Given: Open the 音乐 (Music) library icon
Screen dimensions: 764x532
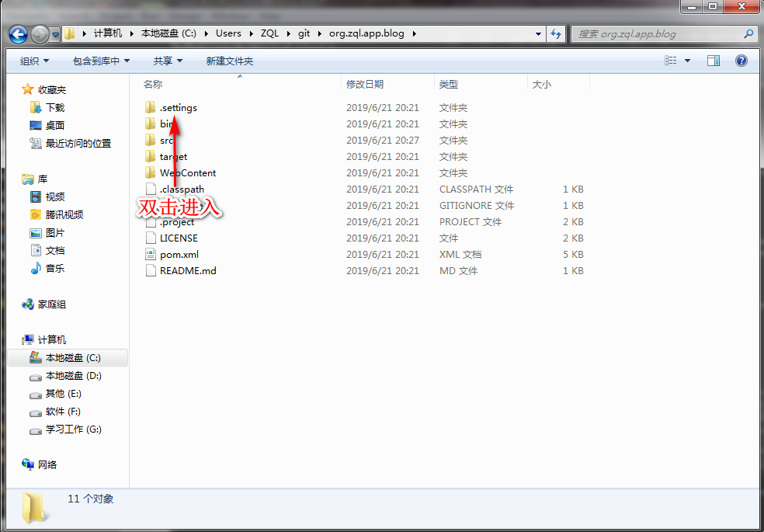Looking at the screenshot, I should point(36,268).
